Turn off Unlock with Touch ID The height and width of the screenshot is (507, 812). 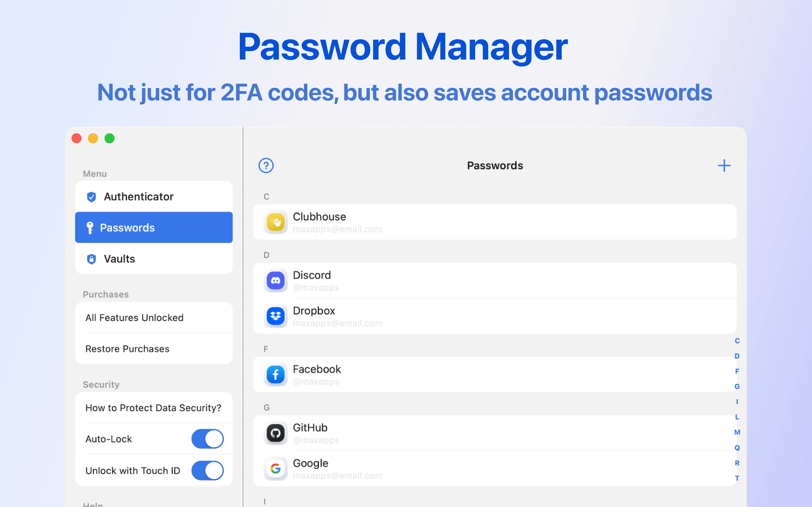point(207,470)
